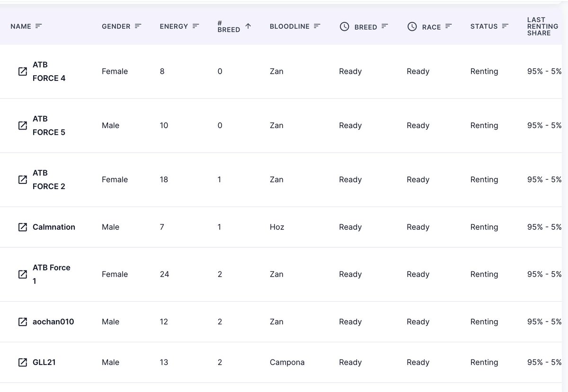
Task: Click 95% - 5% share in ATB FORCE 2 row
Action: point(544,180)
